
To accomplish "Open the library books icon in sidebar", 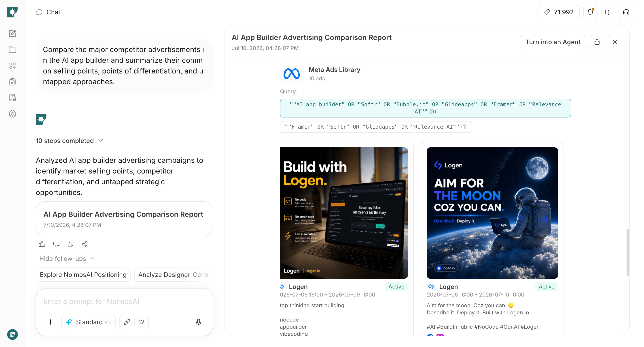I will (x=13, y=98).
